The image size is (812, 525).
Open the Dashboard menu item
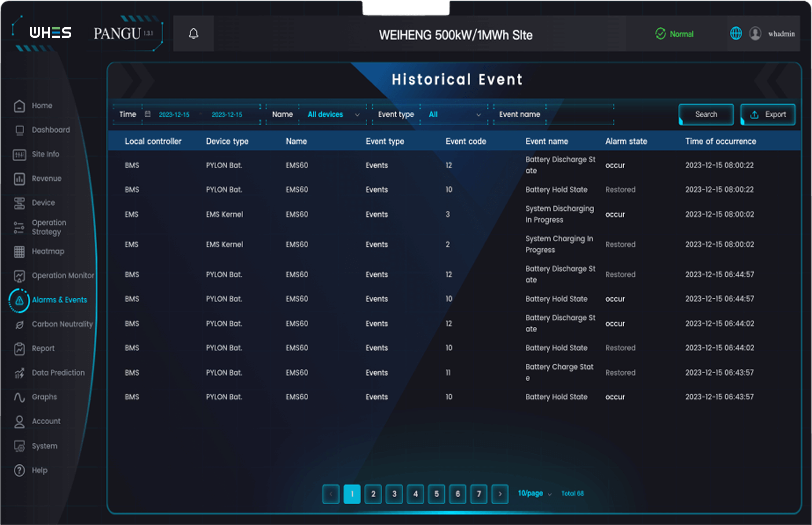(x=51, y=130)
